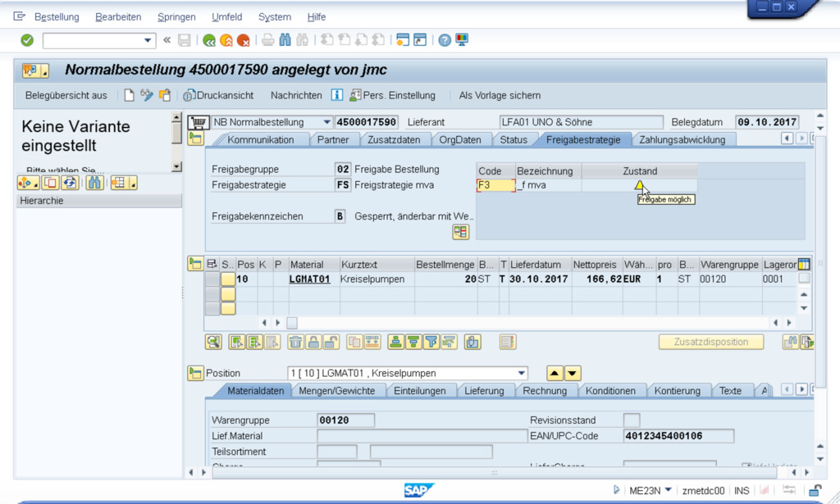Click the blue binoculars Find icon

click(285, 40)
